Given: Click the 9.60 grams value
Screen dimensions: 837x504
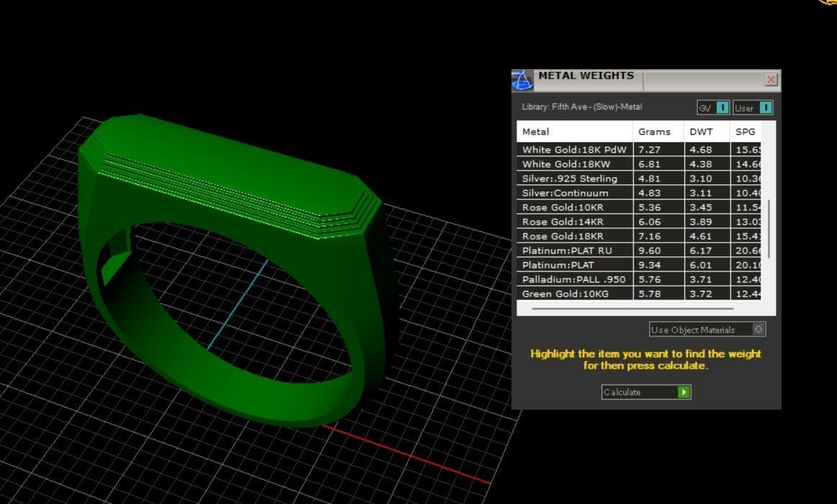Looking at the screenshot, I should (649, 251).
